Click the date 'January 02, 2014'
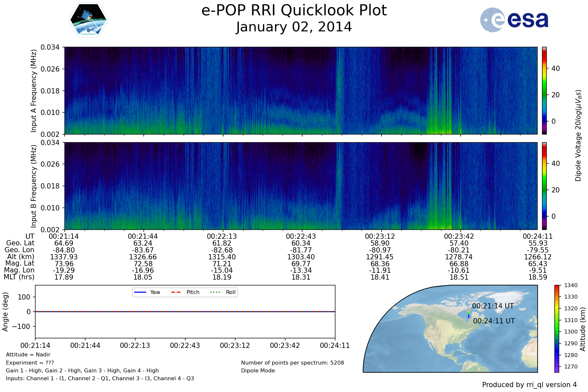This screenshot has height=392, width=588. (294, 27)
